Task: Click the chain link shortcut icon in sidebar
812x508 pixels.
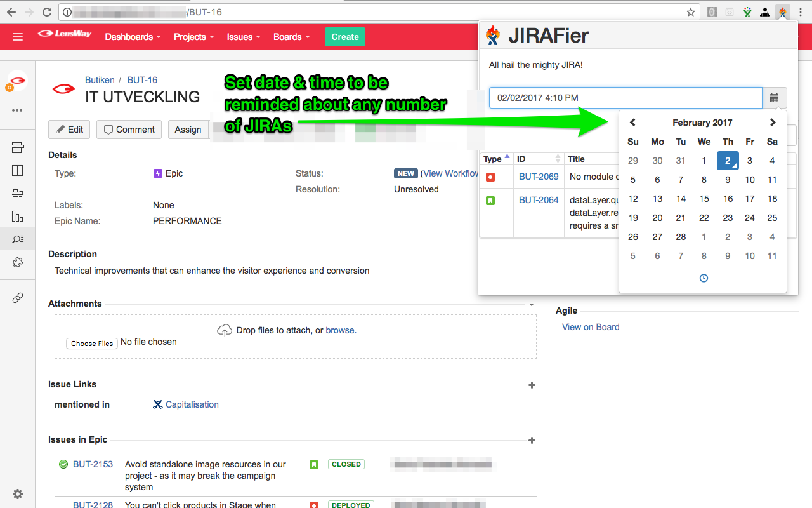Action: tap(18, 298)
